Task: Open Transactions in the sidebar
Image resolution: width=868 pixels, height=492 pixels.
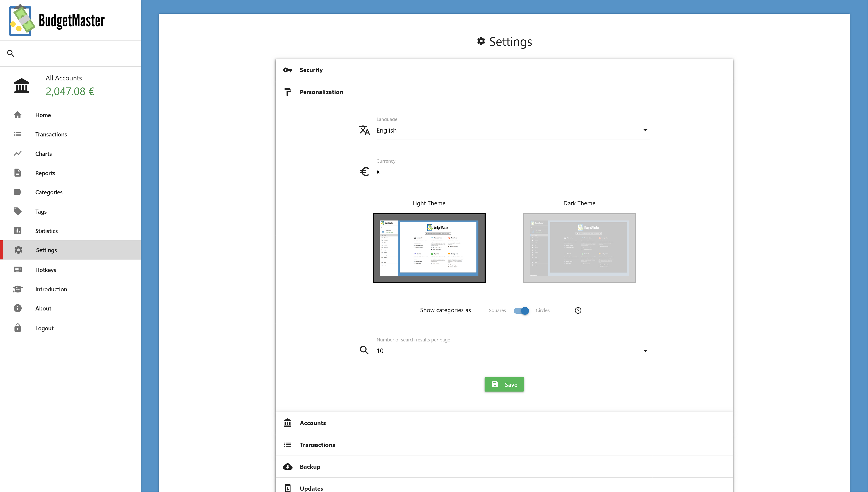Action: coord(70,134)
